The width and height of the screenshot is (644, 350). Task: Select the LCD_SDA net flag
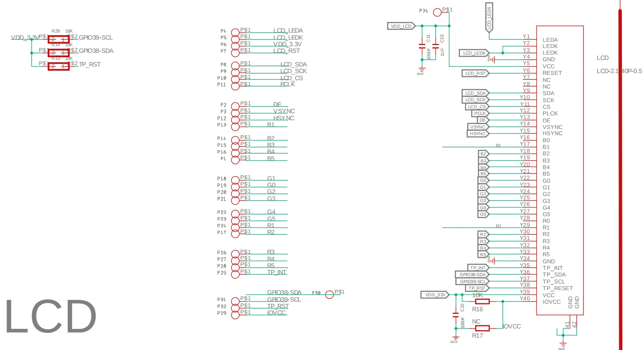click(x=476, y=93)
